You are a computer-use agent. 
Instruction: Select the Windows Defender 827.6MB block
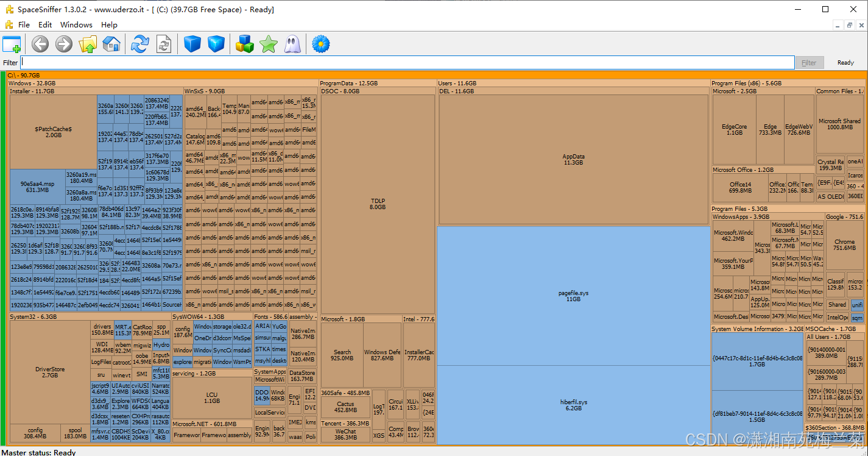point(383,355)
